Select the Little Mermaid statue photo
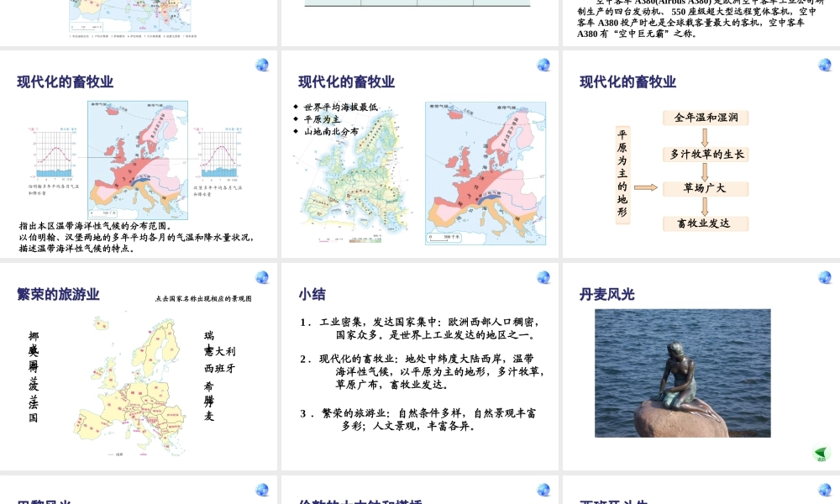This screenshot has width=840, height=504. [682, 373]
